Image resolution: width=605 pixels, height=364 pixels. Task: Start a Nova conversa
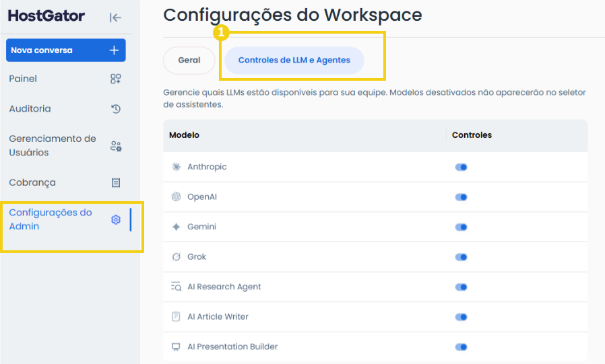[66, 50]
